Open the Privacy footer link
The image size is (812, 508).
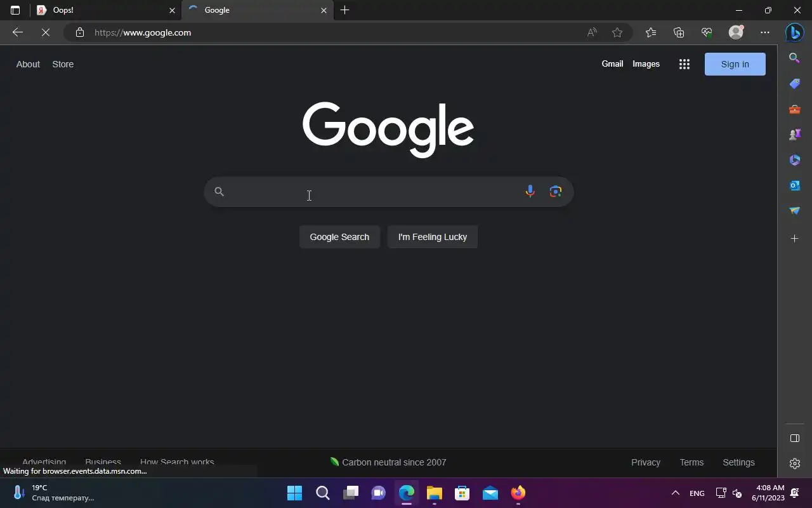tap(646, 462)
